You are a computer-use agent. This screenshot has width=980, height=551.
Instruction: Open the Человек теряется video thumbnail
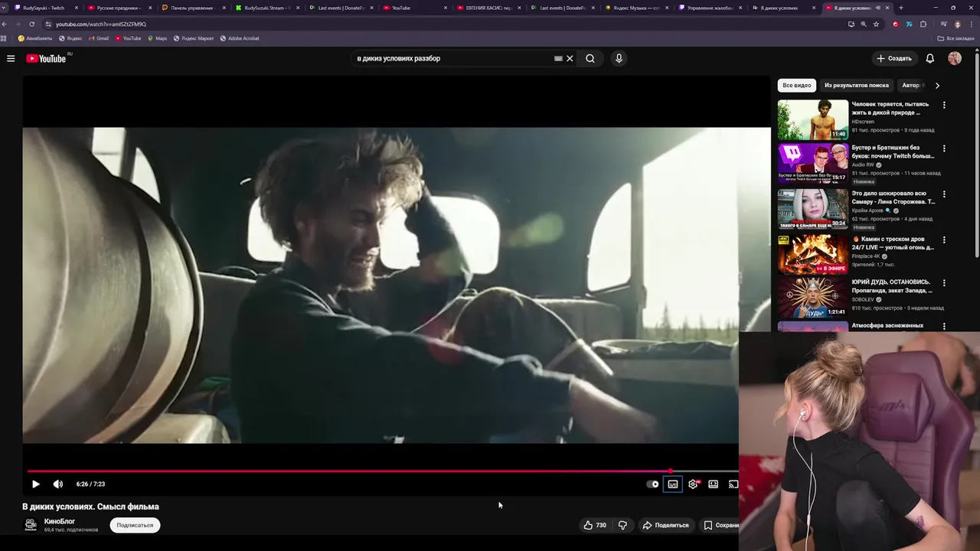click(813, 119)
